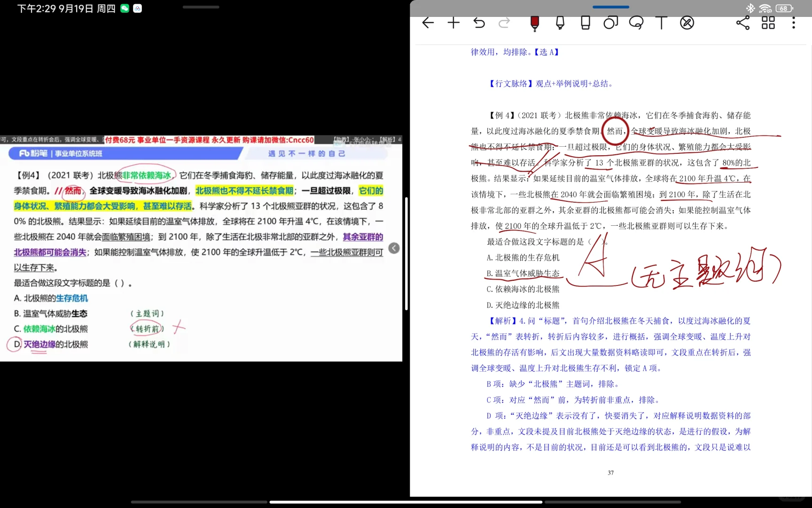The height and width of the screenshot is (508, 812).
Task: Open the share panel
Action: tap(742, 23)
